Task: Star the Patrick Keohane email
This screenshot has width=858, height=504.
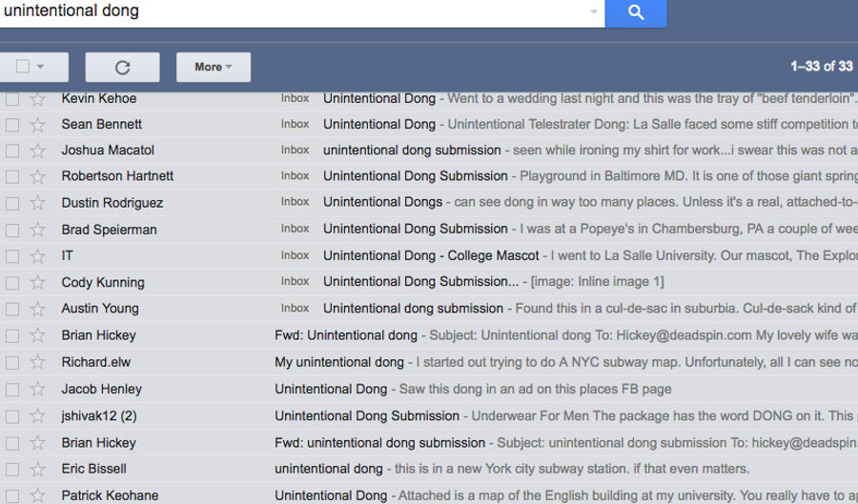Action: point(37,495)
